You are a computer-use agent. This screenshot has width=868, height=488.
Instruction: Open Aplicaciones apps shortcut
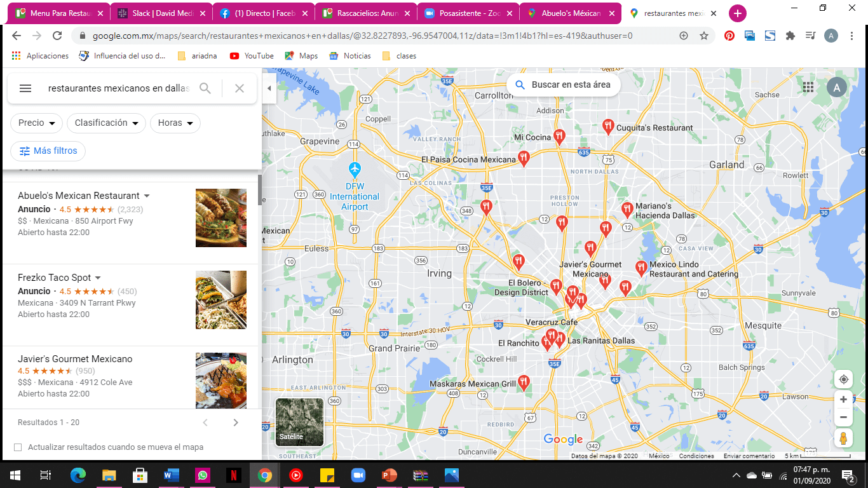click(x=40, y=56)
